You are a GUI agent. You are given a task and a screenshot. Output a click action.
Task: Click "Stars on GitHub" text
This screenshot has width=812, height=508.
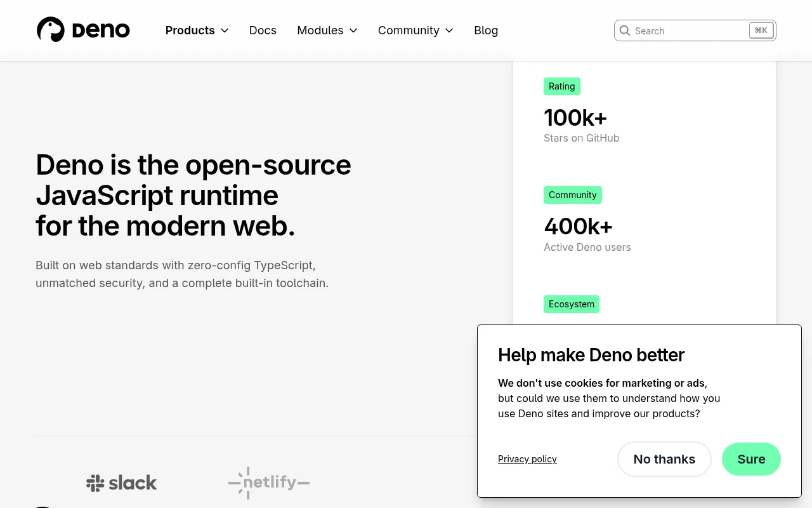click(581, 138)
